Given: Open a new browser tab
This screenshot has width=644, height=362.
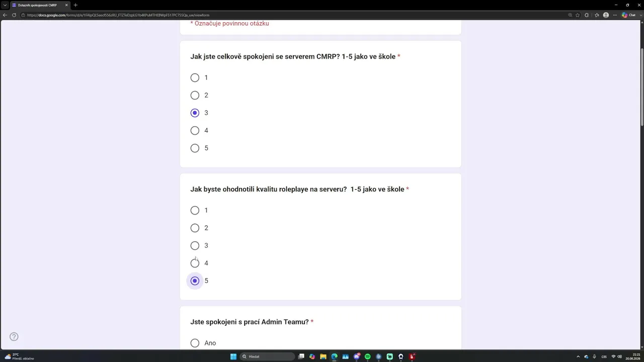Looking at the screenshot, I should pos(75,5).
